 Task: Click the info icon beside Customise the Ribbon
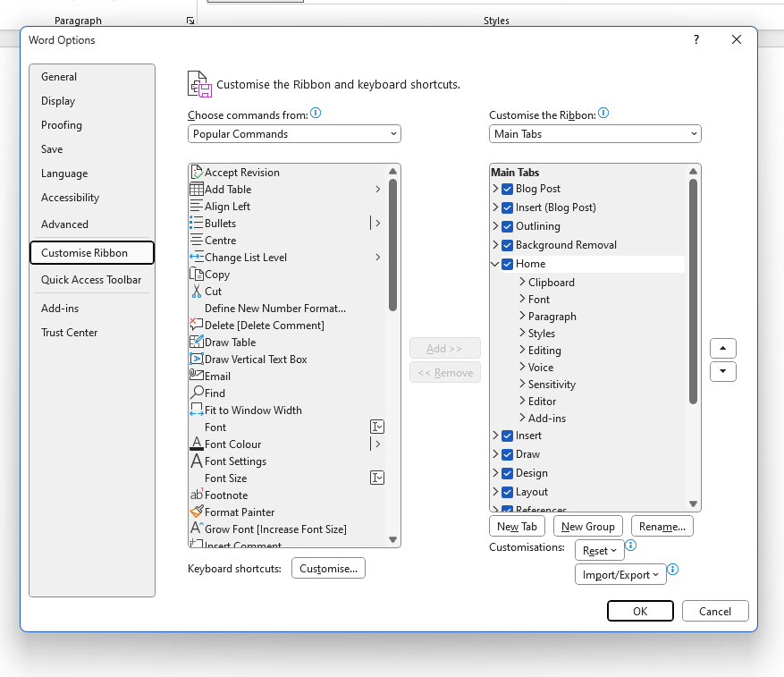pyautogui.click(x=603, y=113)
